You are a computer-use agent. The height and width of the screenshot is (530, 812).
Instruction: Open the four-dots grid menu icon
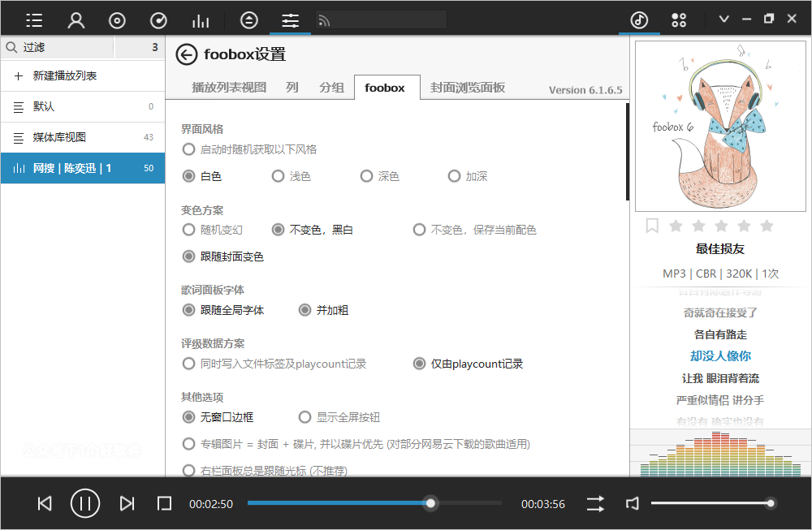click(679, 20)
